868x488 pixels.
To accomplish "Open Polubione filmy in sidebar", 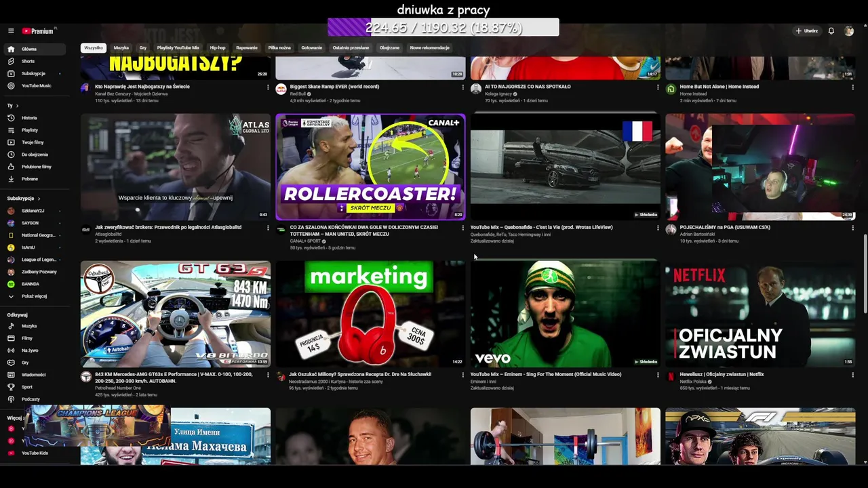I will click(35, 167).
